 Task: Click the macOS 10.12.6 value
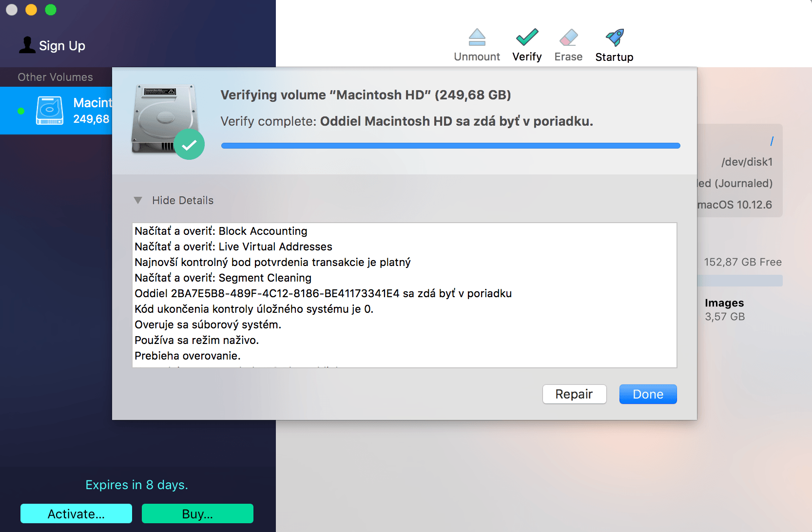click(x=735, y=205)
